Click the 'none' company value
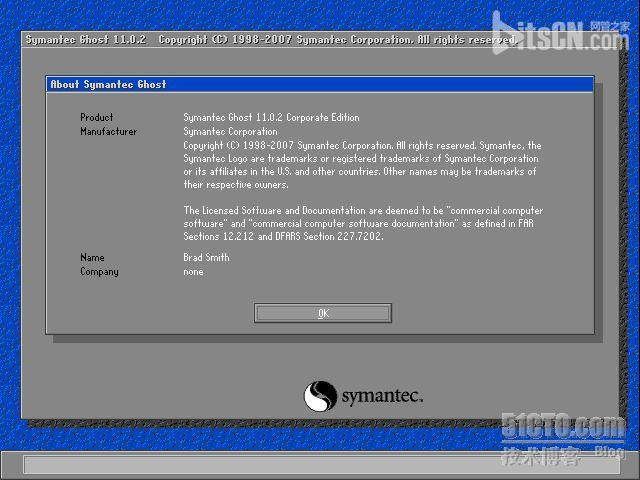This screenshot has width=640, height=480. click(x=193, y=272)
